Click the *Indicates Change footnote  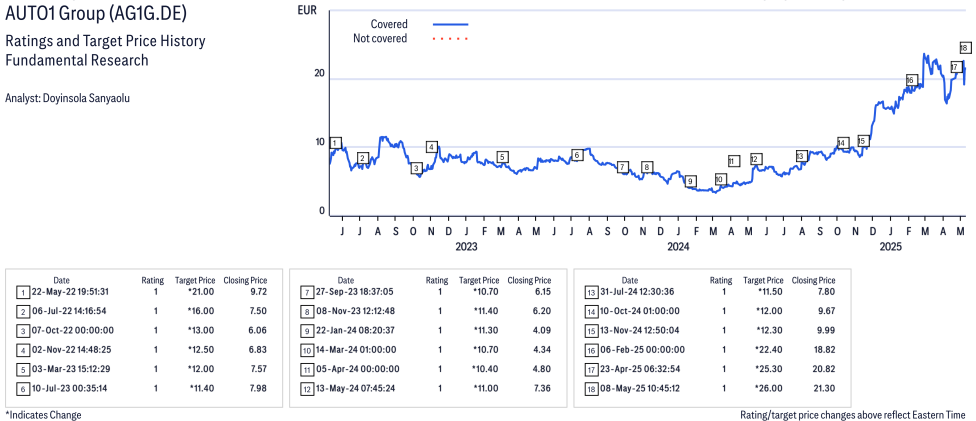[x=43, y=415]
